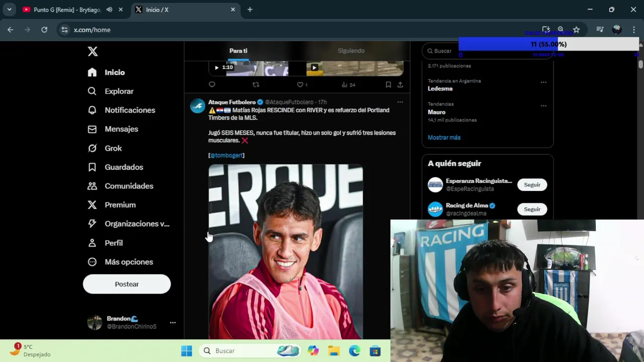Expand Más opciones menu
This screenshot has width=644, height=362.
[120, 262]
